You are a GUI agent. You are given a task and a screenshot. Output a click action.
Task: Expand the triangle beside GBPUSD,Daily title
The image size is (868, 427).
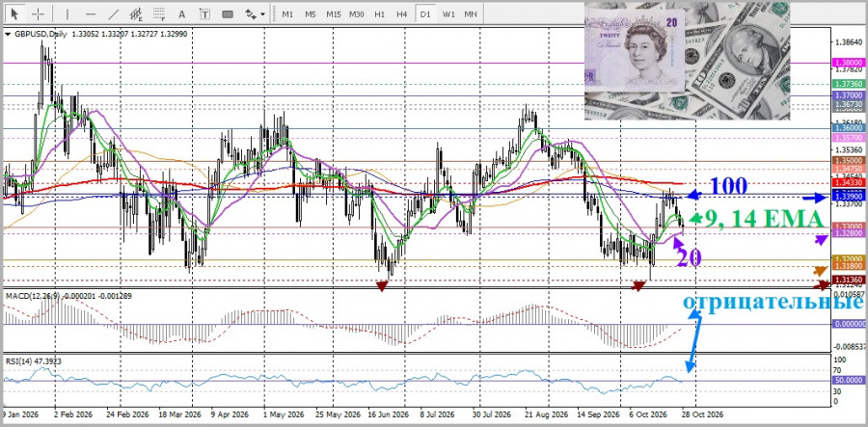click(x=7, y=35)
